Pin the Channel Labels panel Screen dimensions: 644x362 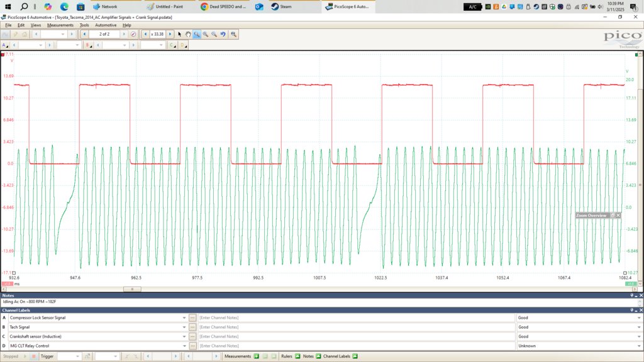click(x=632, y=310)
